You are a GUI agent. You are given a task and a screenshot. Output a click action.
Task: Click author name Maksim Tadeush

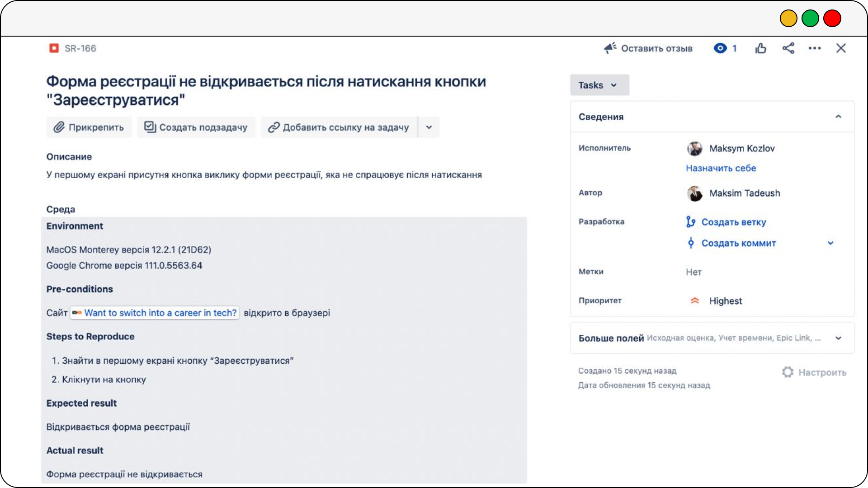click(745, 193)
